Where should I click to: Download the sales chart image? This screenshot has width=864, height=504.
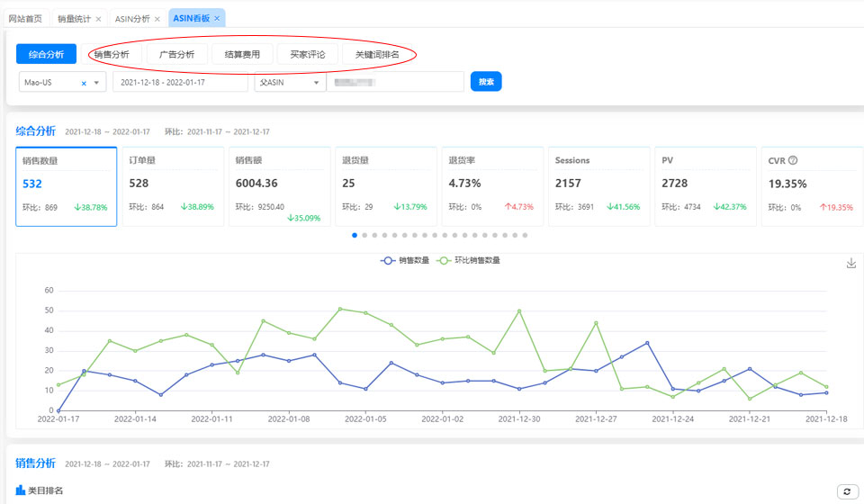(850, 263)
